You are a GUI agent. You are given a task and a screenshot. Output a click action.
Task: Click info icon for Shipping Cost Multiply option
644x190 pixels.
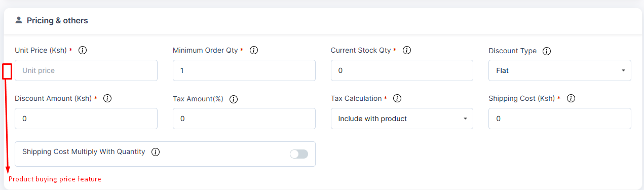[x=156, y=152]
